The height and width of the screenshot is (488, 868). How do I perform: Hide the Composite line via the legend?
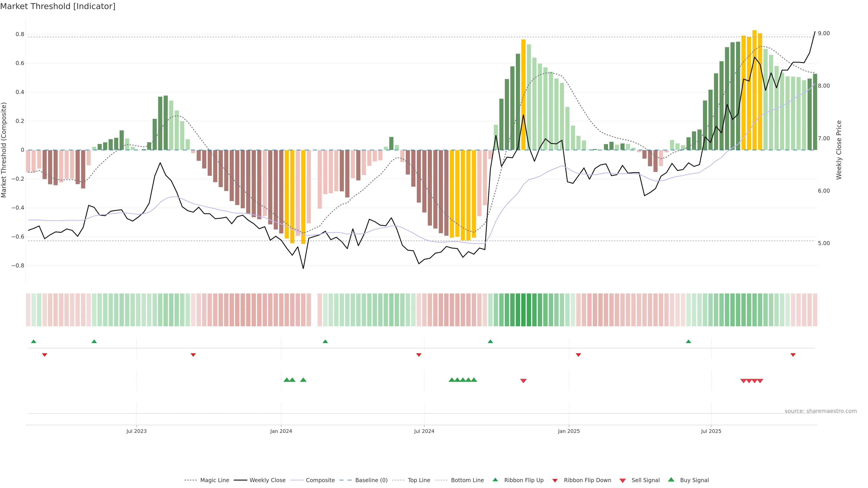coord(320,480)
